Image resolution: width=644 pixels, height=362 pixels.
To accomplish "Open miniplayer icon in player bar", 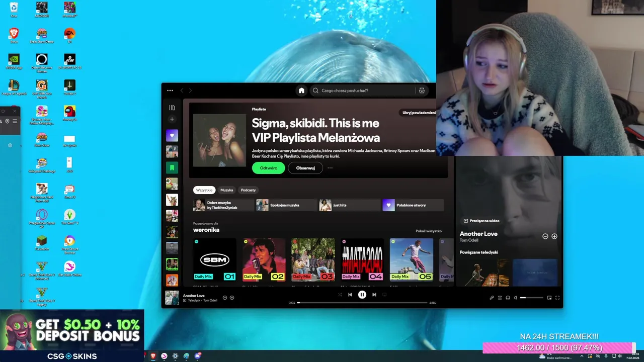I will [x=549, y=298].
